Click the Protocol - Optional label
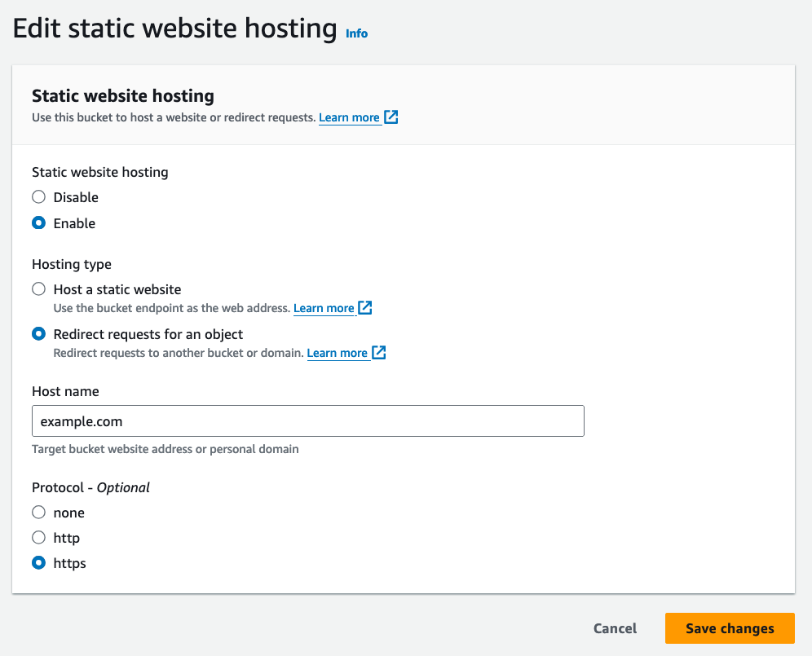Screen dimensions: 812x656 [90, 487]
